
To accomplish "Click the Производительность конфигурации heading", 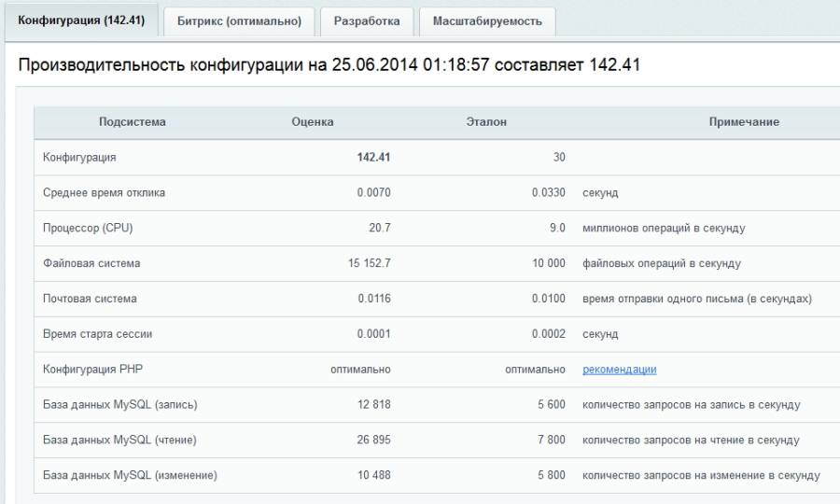I will [329, 64].
